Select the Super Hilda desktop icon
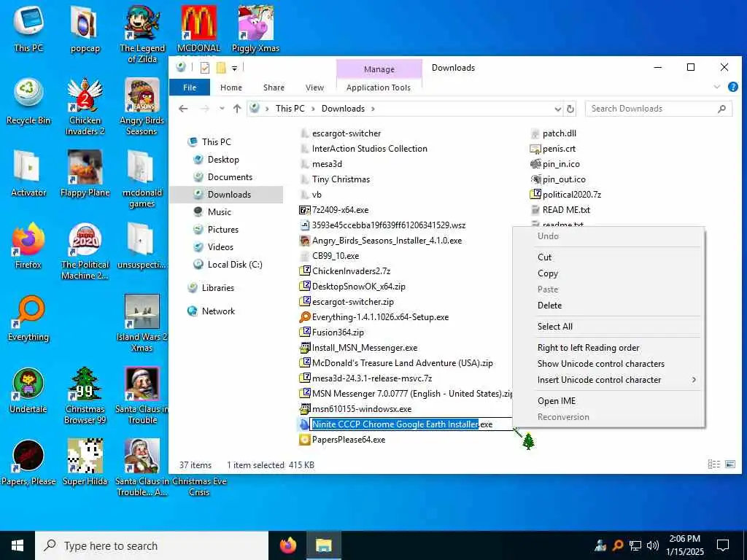 (x=85, y=463)
